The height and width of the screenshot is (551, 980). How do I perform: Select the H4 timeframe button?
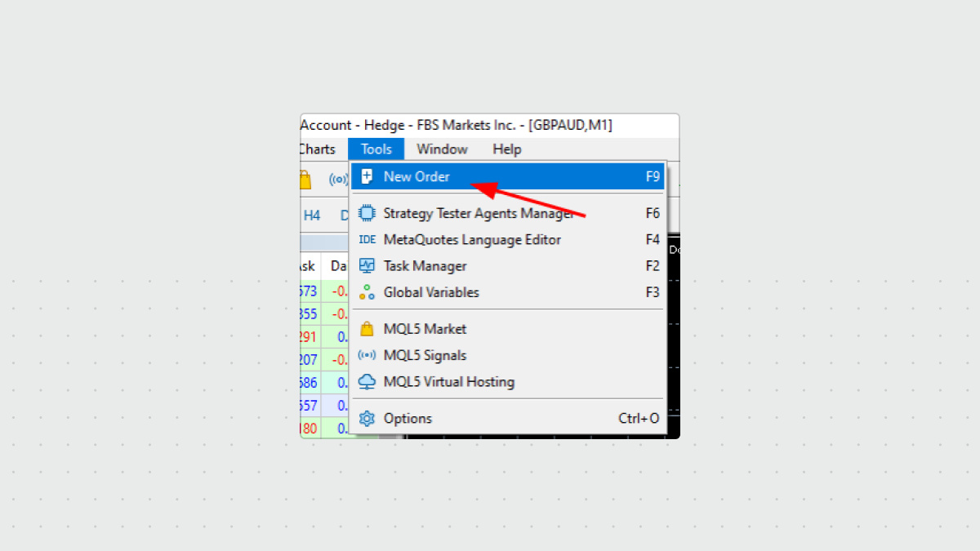(312, 216)
